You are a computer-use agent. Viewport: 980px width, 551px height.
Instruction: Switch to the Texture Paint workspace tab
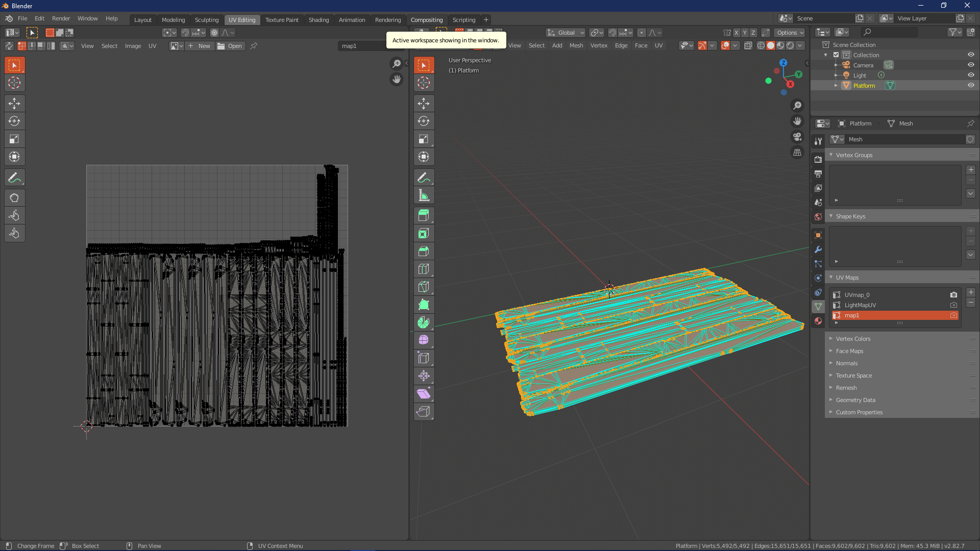(282, 20)
